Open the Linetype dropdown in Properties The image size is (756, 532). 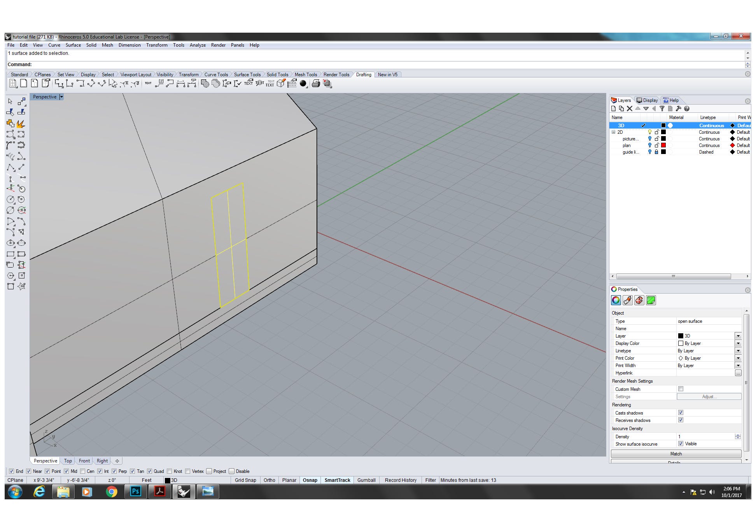[x=738, y=351]
